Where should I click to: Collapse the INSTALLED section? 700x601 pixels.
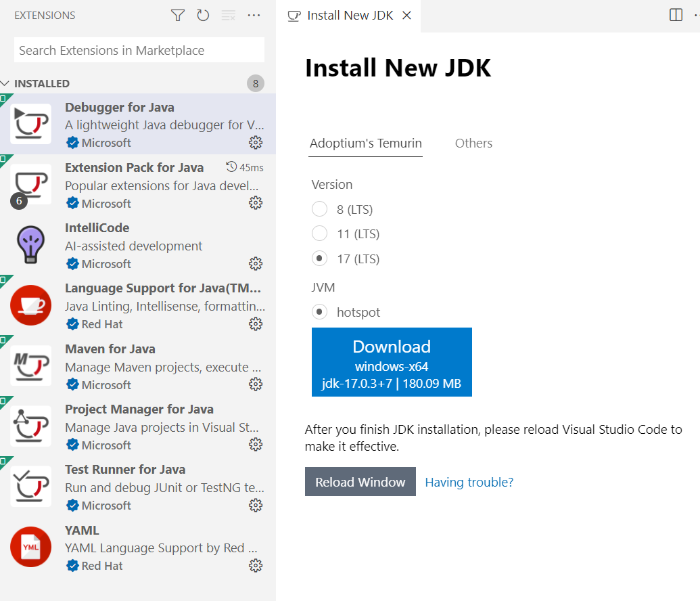tap(5, 83)
